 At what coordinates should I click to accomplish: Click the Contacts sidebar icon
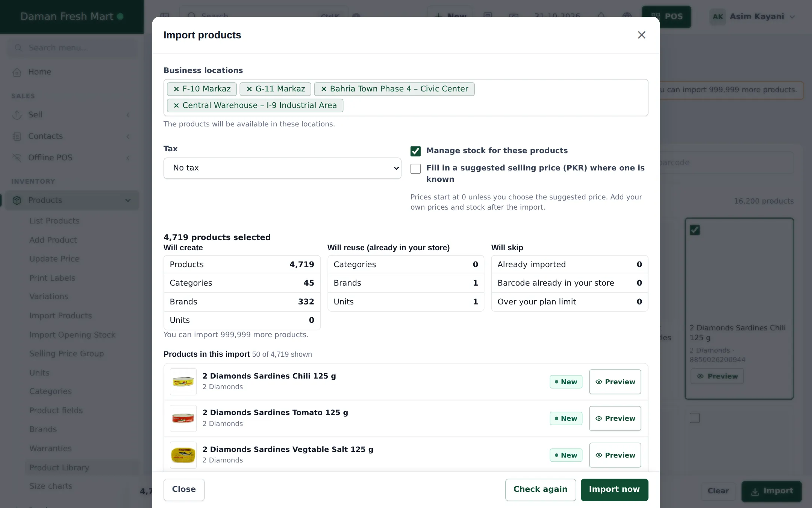[17, 136]
